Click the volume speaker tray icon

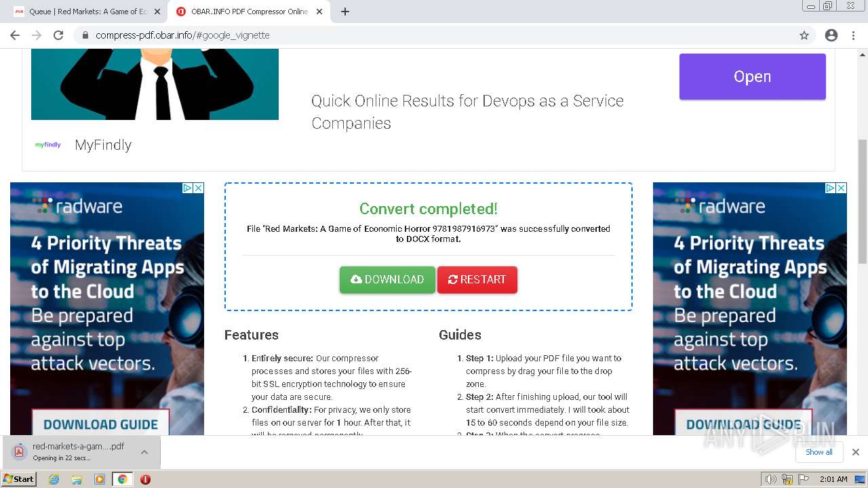pyautogui.click(x=771, y=479)
